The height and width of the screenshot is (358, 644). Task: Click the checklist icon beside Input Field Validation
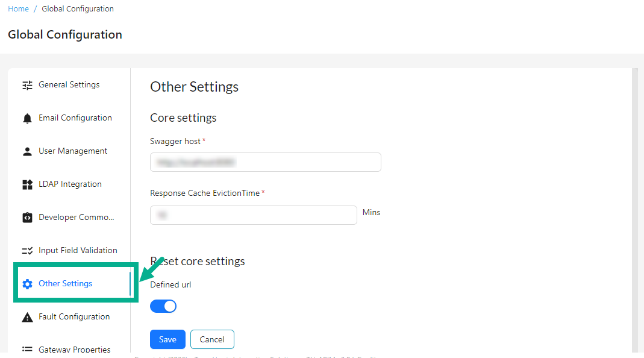pos(27,250)
